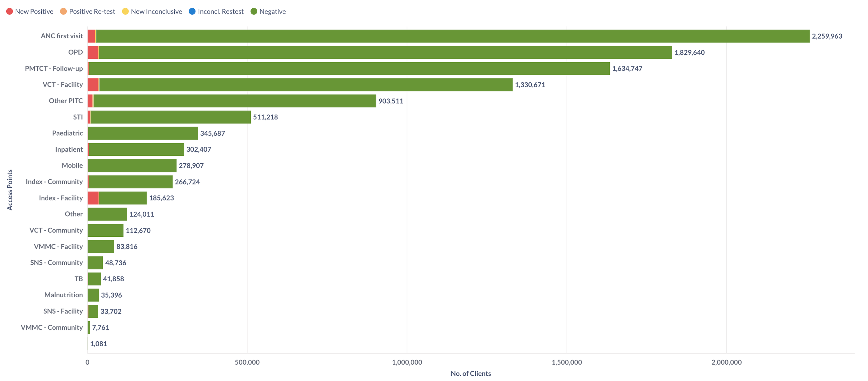Click the Index - Facility red segment
The width and height of the screenshot is (868, 381).
pos(93,198)
